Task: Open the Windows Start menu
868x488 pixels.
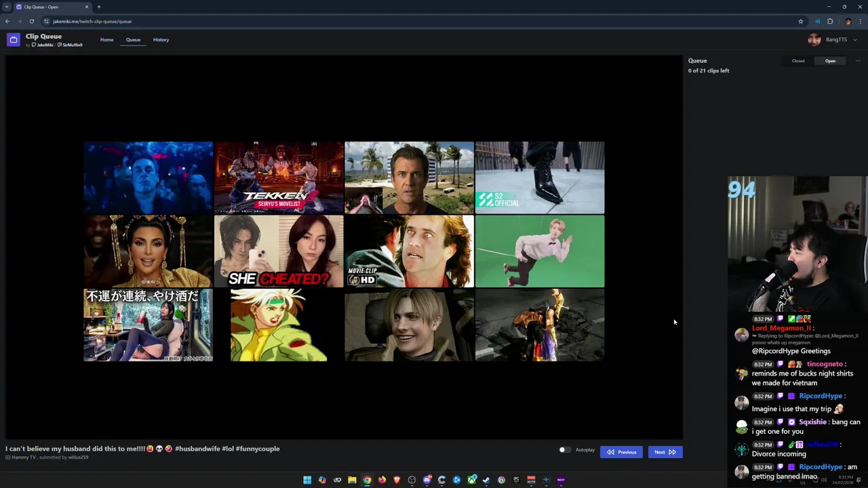Action: (307, 480)
